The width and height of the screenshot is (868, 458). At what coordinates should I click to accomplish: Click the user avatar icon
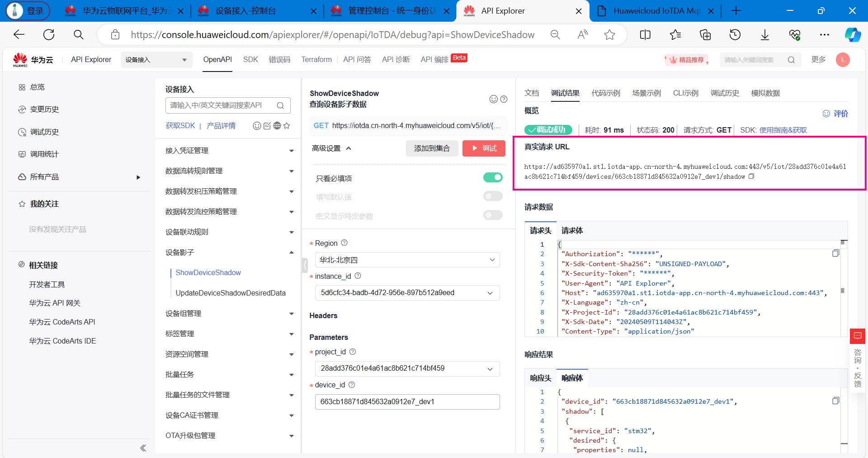pos(843,60)
